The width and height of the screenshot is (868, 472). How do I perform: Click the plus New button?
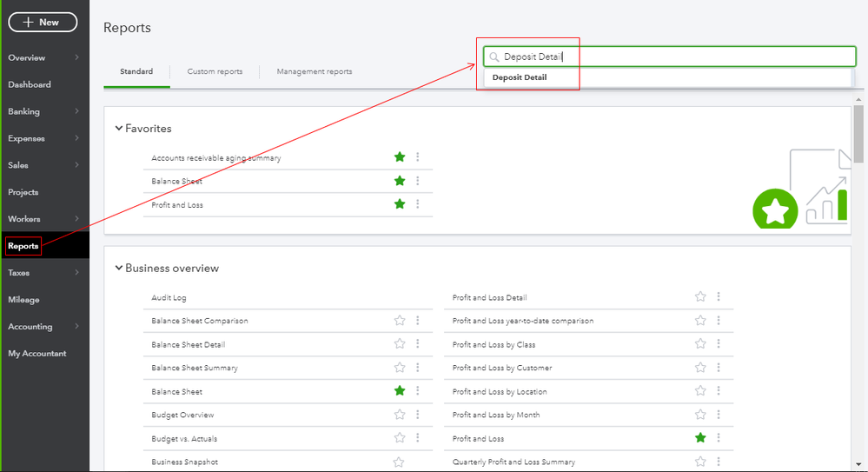pyautogui.click(x=43, y=22)
